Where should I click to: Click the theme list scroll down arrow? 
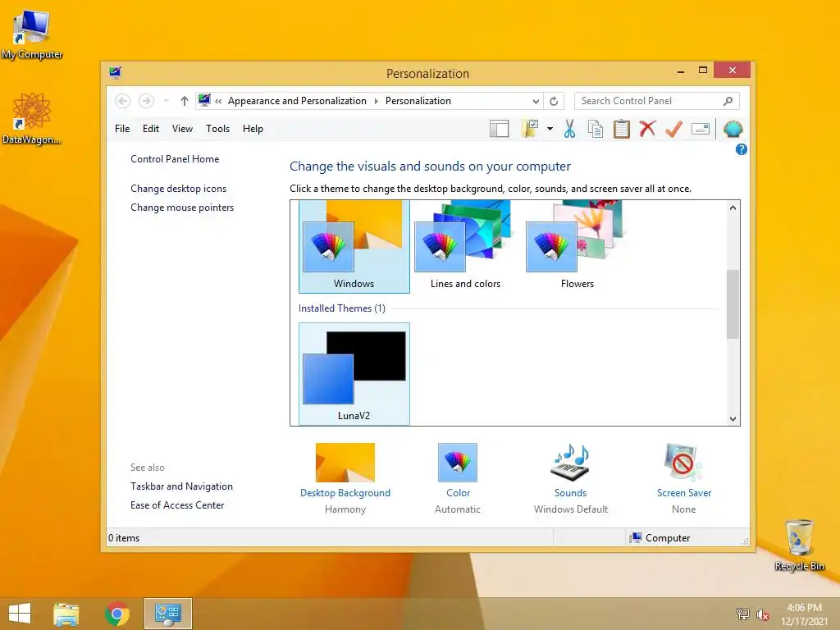pos(733,419)
